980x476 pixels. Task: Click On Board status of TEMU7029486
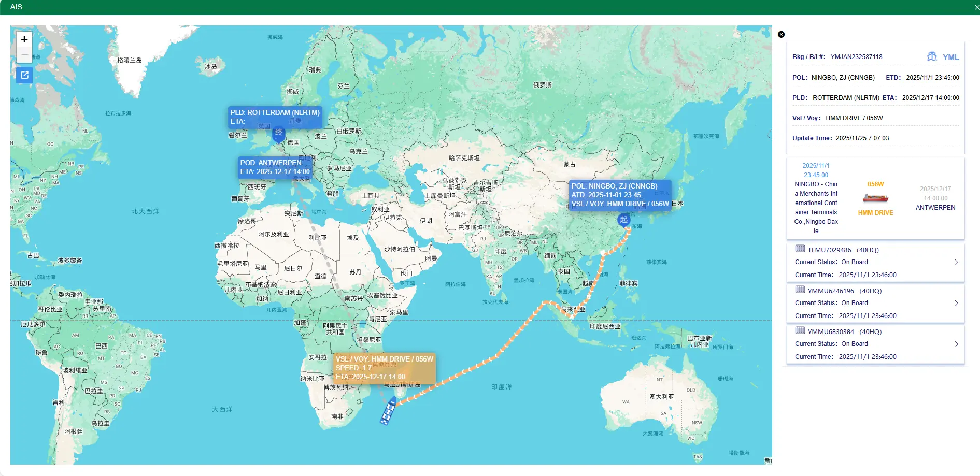coord(855,262)
